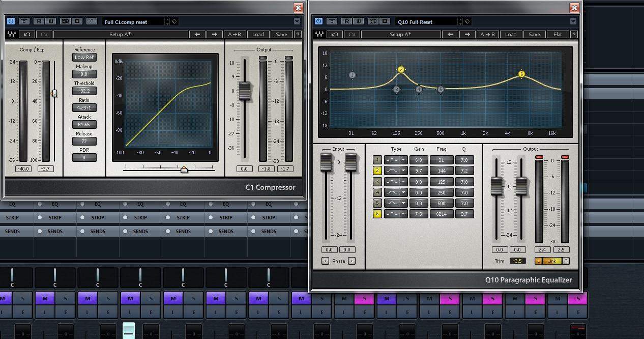The height and width of the screenshot is (339, 644).
Task: Go to next preset in Q10 Equalizer
Action: [x=467, y=35]
